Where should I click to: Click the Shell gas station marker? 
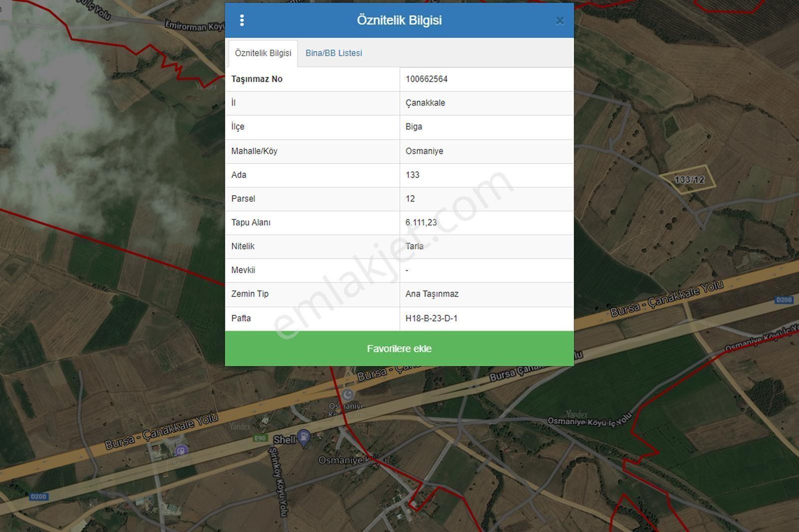click(304, 438)
